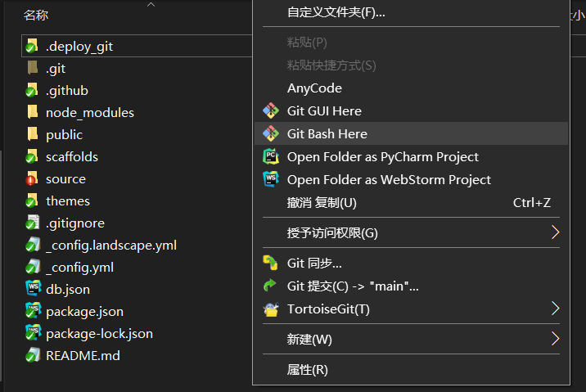
Task: Click the PyCharm project icon
Action: coord(271,156)
